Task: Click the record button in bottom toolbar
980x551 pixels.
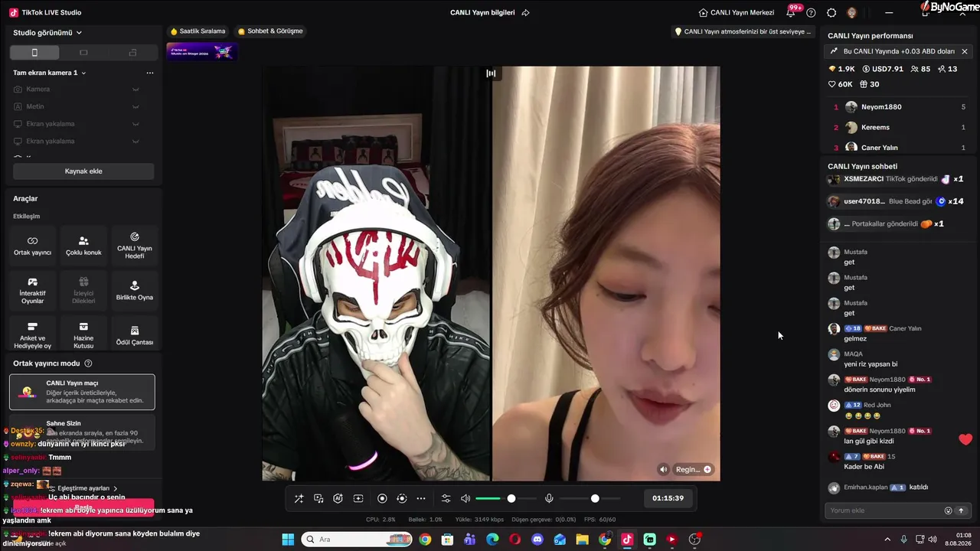Action: coord(382,499)
